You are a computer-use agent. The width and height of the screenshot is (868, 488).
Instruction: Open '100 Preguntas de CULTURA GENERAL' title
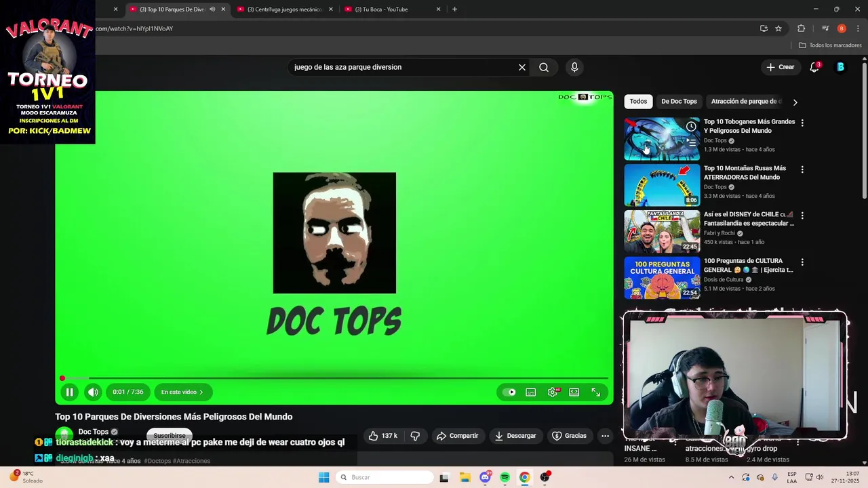748,265
